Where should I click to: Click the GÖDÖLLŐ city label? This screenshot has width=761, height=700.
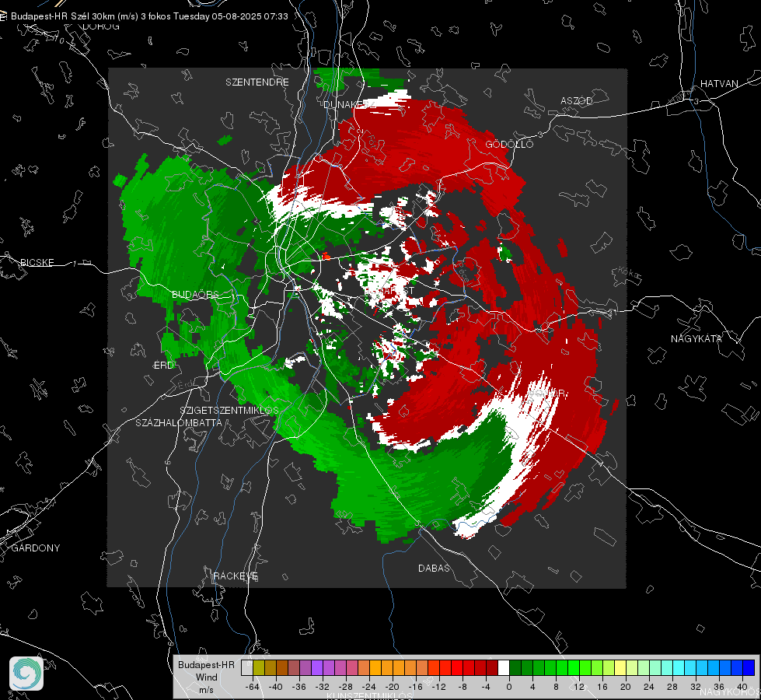509,144
